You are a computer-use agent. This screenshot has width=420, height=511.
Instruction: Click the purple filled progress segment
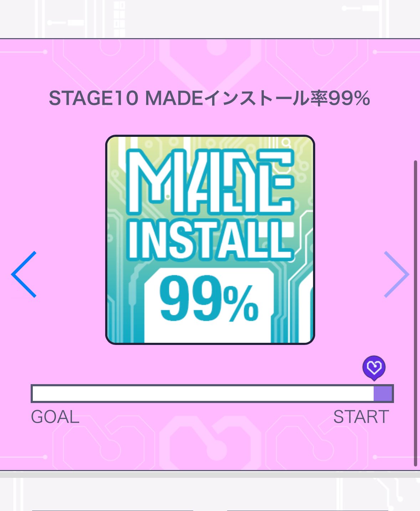tap(383, 394)
